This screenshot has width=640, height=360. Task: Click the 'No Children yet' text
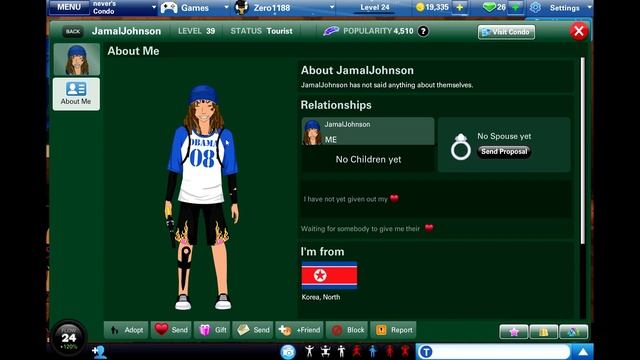[368, 160]
